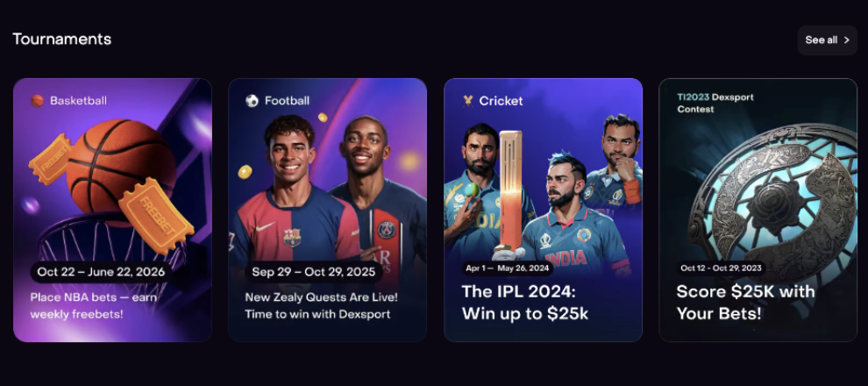The height and width of the screenshot is (386, 868).
Task: Select the Football category label
Action: click(x=287, y=101)
